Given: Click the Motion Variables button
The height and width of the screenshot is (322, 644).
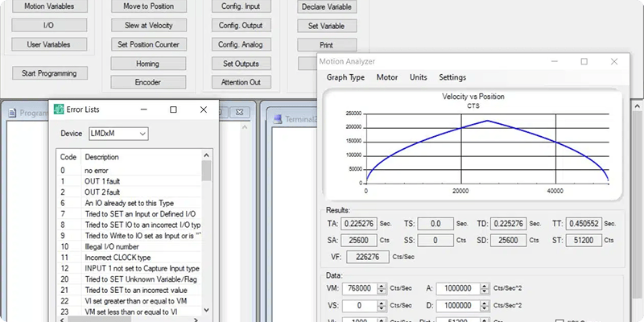Looking at the screenshot, I should click(49, 6).
